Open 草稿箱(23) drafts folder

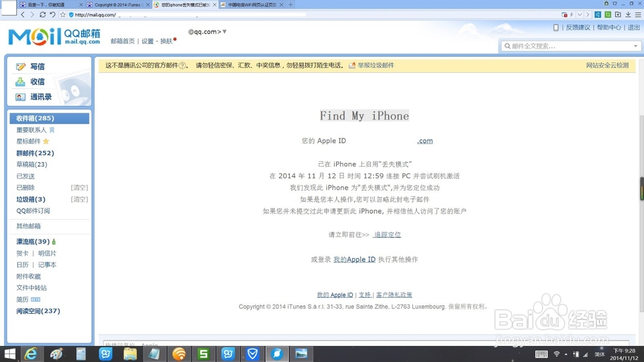pyautogui.click(x=32, y=164)
